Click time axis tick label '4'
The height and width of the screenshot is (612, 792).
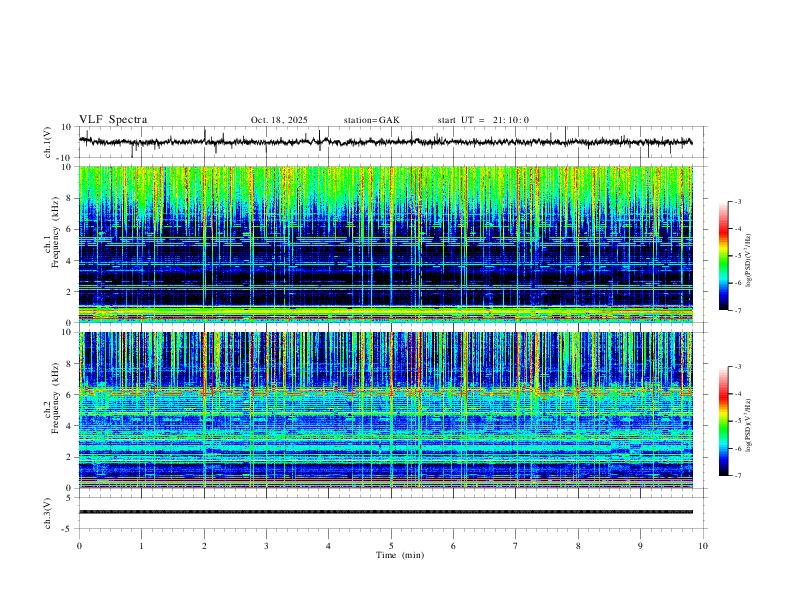328,546
